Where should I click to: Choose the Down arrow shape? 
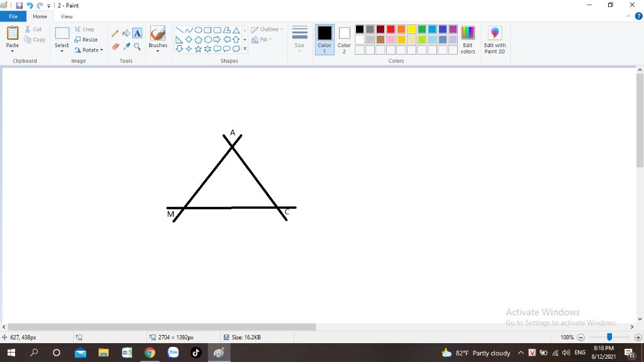click(x=179, y=49)
